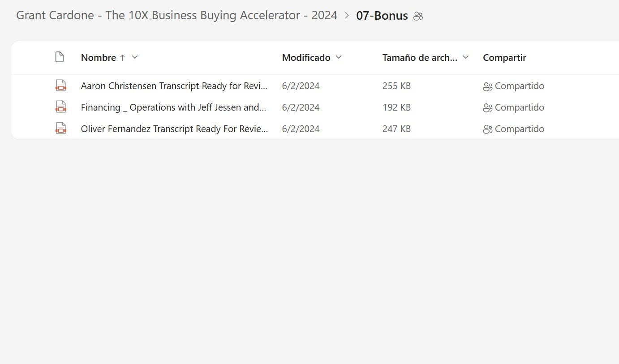Open Oliver Fernandez Transcript file
619x364 pixels.
174,129
